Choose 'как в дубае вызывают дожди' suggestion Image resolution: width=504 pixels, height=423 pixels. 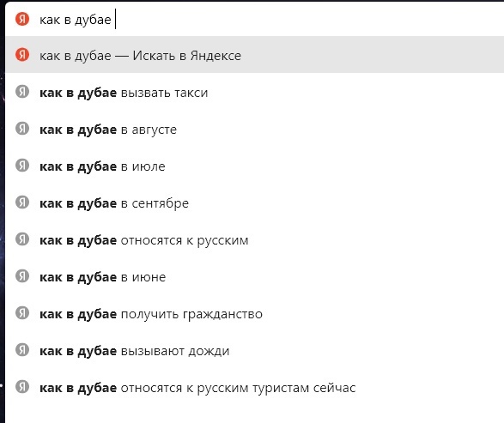[254, 351]
